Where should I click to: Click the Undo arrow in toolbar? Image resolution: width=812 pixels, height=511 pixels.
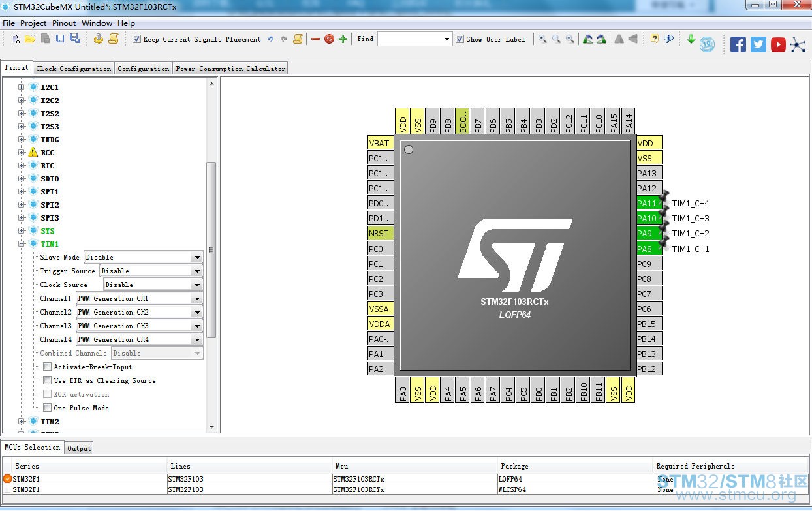coord(270,39)
